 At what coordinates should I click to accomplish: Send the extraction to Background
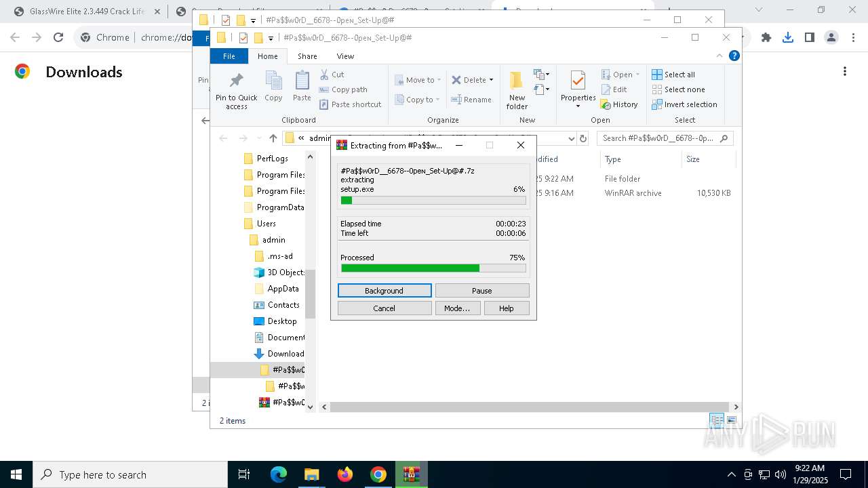click(x=384, y=290)
